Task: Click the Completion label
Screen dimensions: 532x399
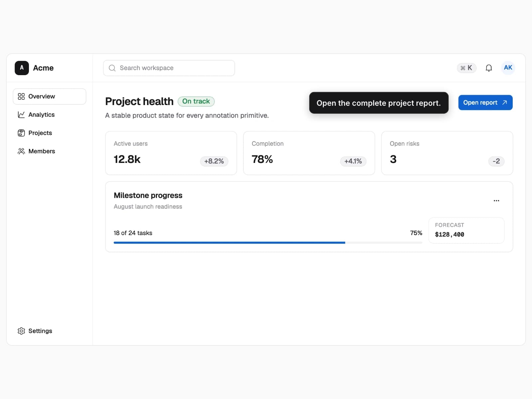Action: 268,144
